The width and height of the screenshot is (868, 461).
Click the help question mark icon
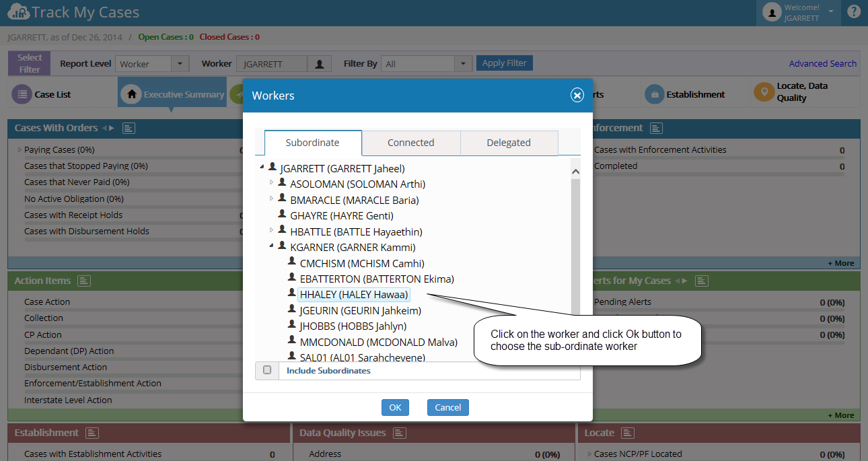coord(854,11)
